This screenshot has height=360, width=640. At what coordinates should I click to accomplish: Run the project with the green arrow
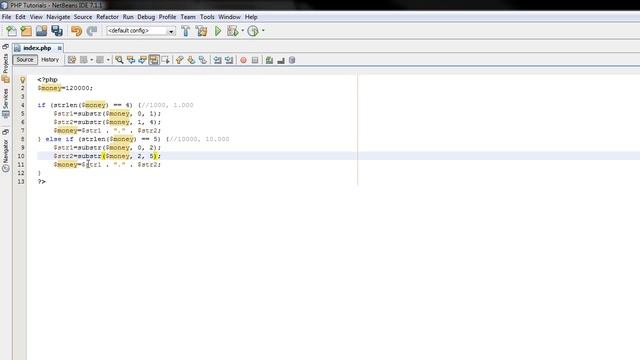click(x=218, y=31)
